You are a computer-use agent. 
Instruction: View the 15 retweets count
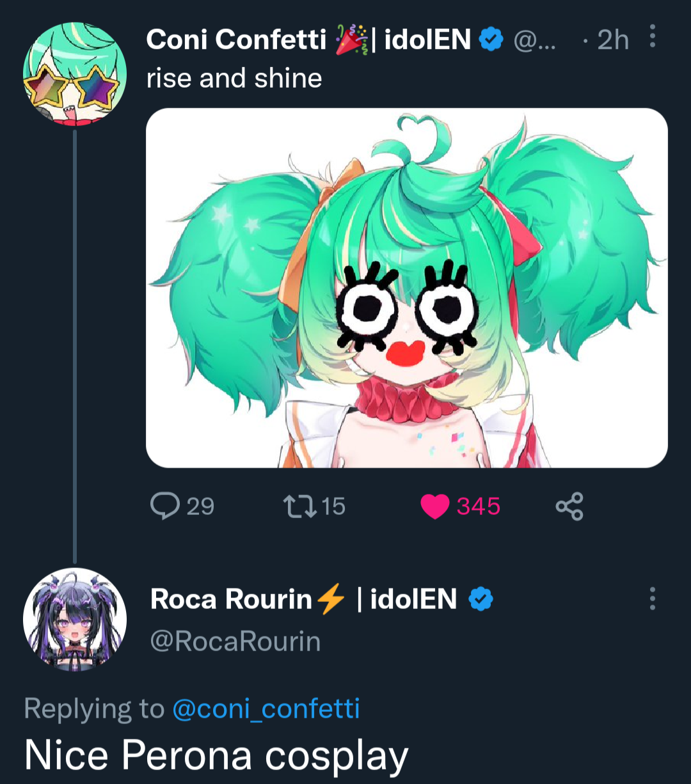[333, 506]
